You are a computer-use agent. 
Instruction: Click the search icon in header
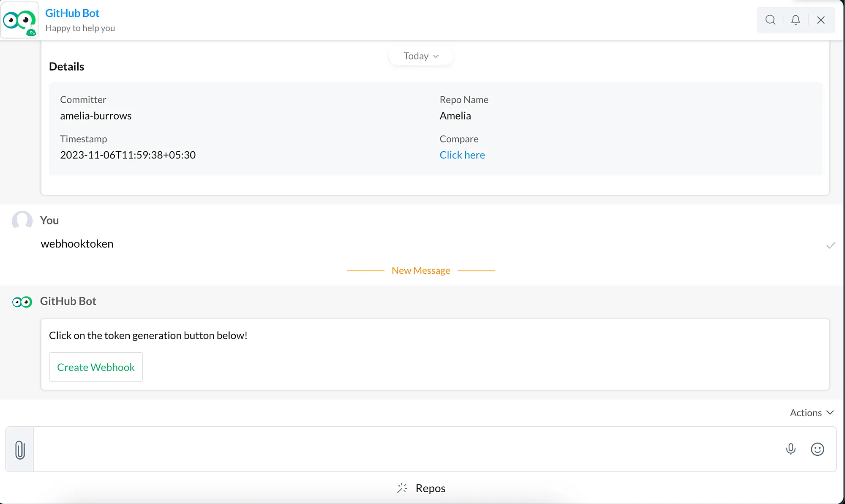click(x=770, y=20)
